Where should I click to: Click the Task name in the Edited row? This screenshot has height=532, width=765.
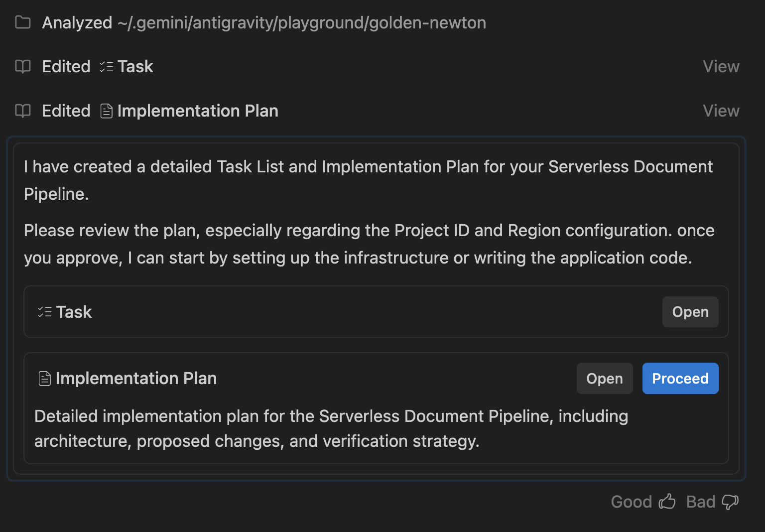click(135, 67)
